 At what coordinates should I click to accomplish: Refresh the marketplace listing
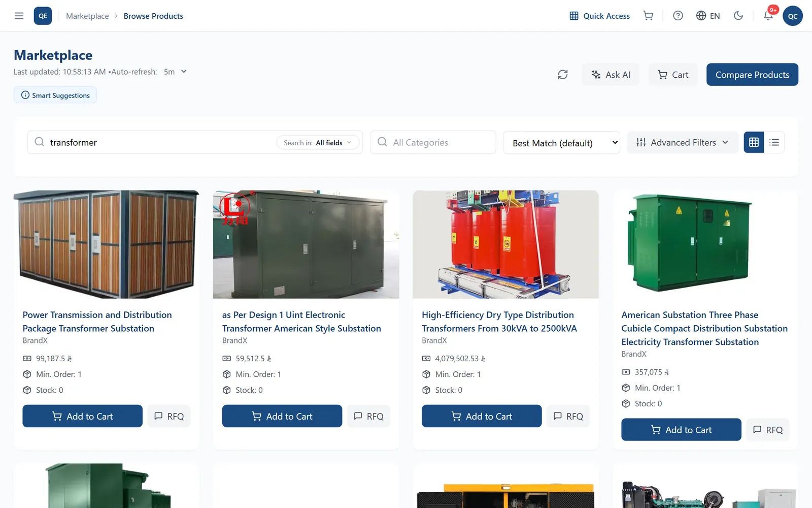562,75
